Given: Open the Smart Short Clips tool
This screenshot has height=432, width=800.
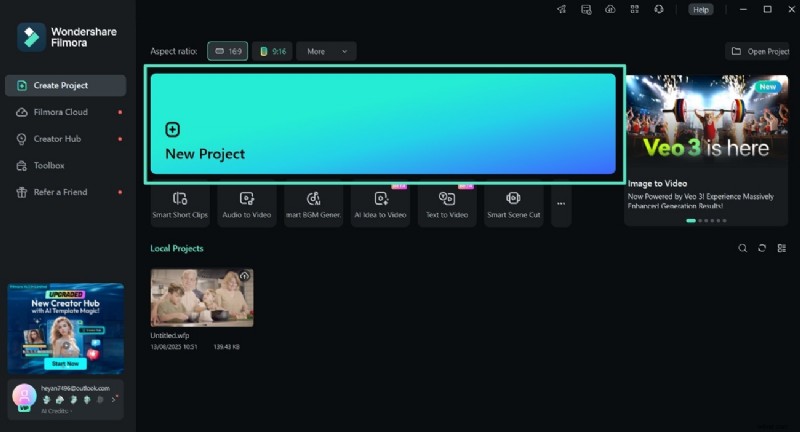Looking at the screenshot, I should tap(180, 204).
